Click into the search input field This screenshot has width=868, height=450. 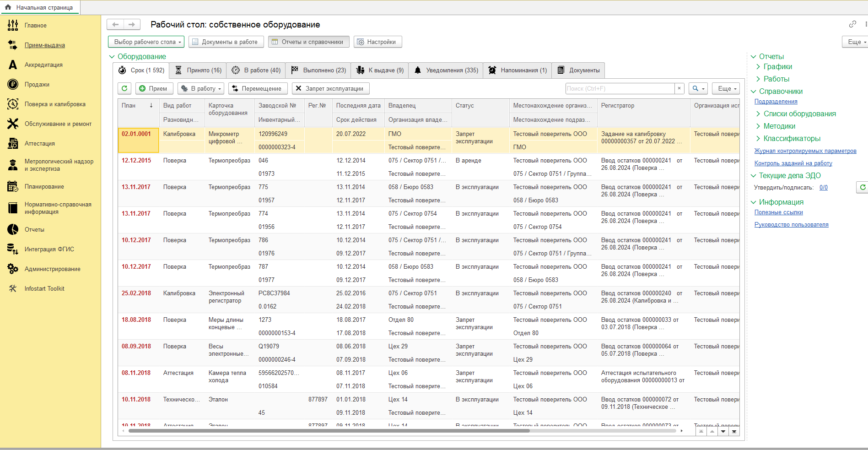pyautogui.click(x=620, y=88)
